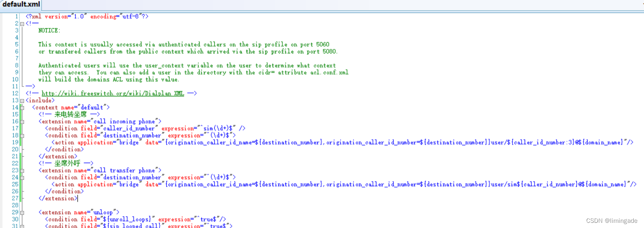This screenshot has height=228, width=644.
Task: Click line number 28 in the gutter
Action: click(16, 206)
